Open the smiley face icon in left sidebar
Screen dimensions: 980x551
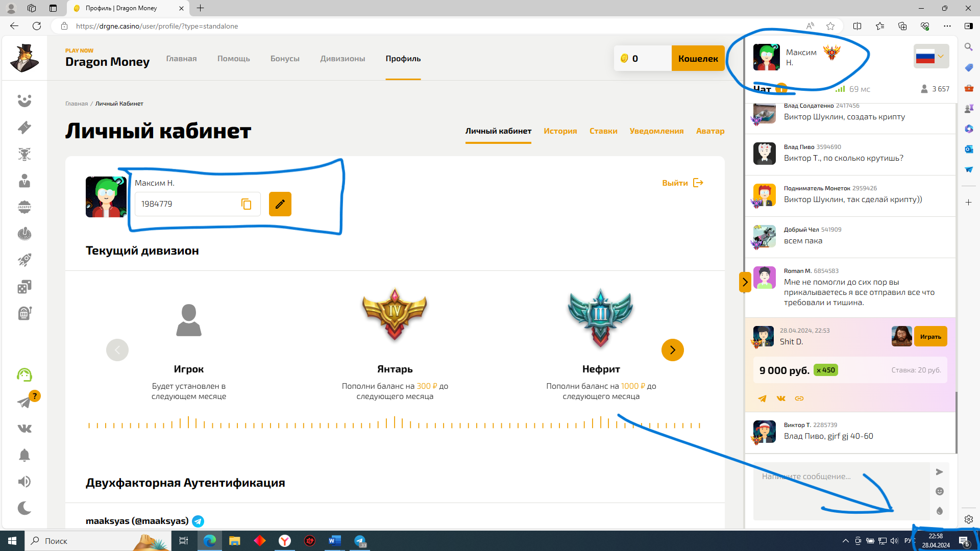coord(24,101)
